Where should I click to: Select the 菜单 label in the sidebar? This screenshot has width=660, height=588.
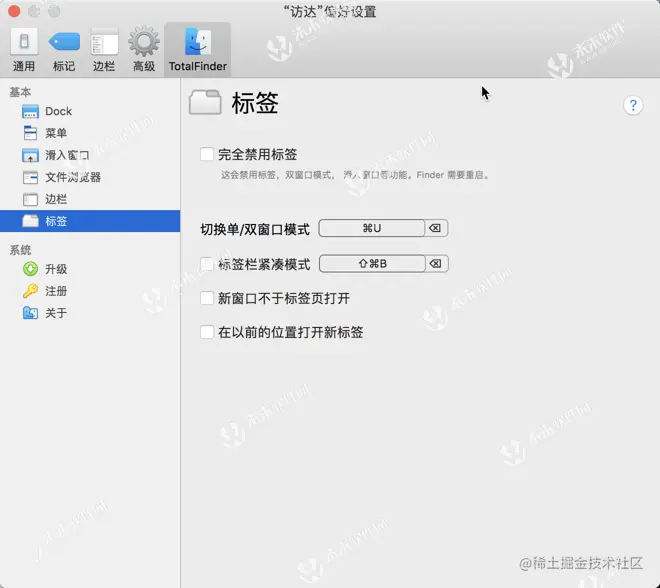56,133
